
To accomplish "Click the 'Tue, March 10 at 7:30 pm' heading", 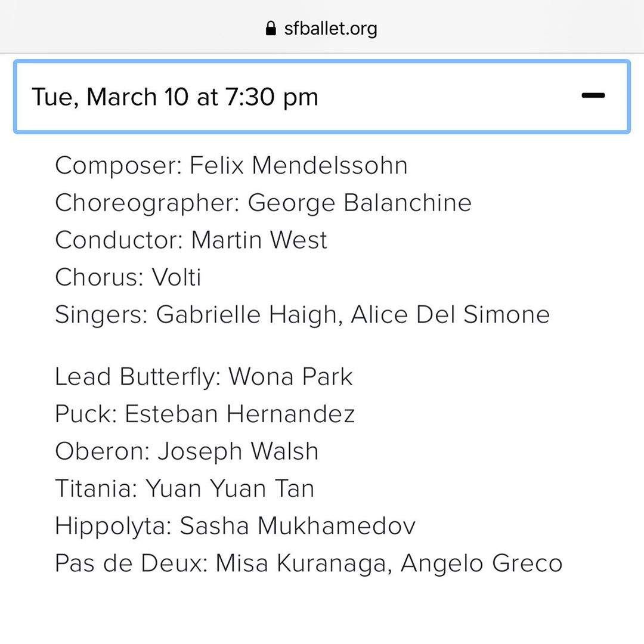I will pyautogui.click(x=175, y=97).
